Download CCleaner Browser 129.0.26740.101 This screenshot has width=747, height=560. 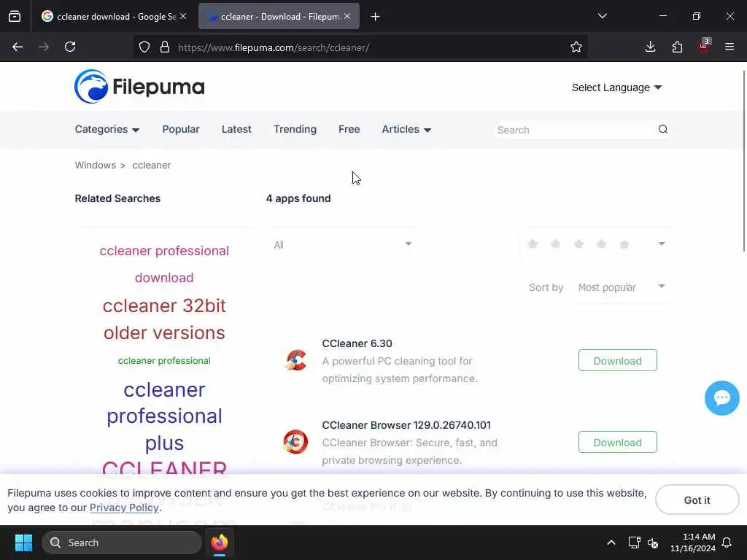[617, 443]
